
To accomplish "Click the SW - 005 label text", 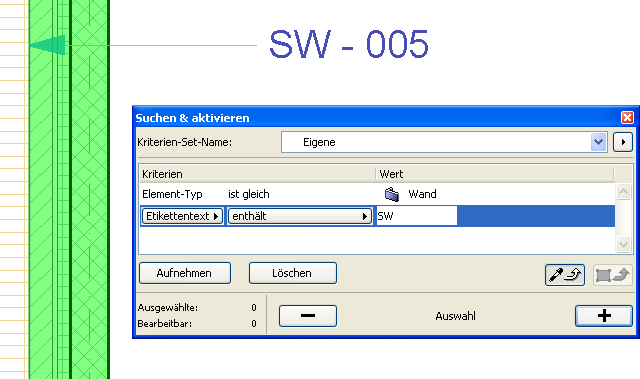I will (x=349, y=44).
